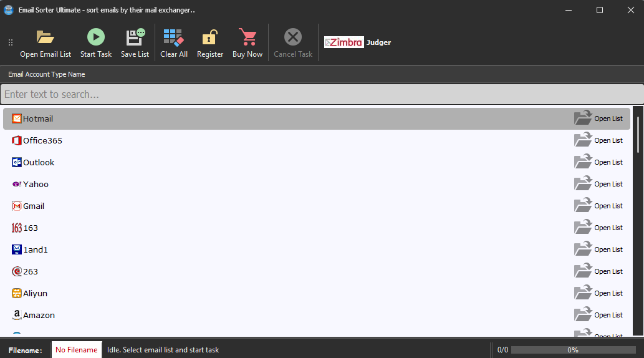Screen dimensions: 644x358
Task: Click the Buy Now cart icon
Action: click(x=248, y=37)
